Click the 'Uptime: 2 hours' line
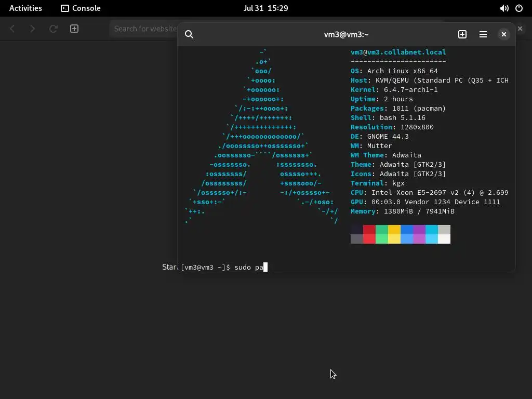532x399 pixels. [x=382, y=99]
